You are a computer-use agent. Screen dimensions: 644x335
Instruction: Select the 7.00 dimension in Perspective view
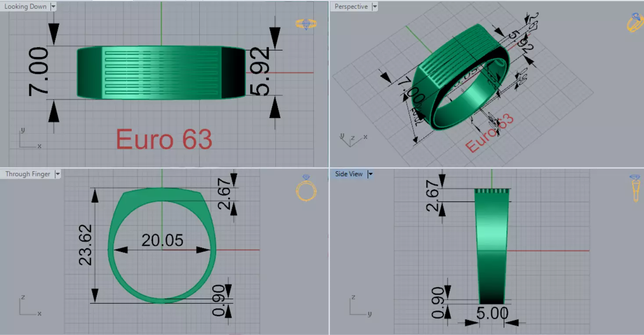(x=412, y=90)
